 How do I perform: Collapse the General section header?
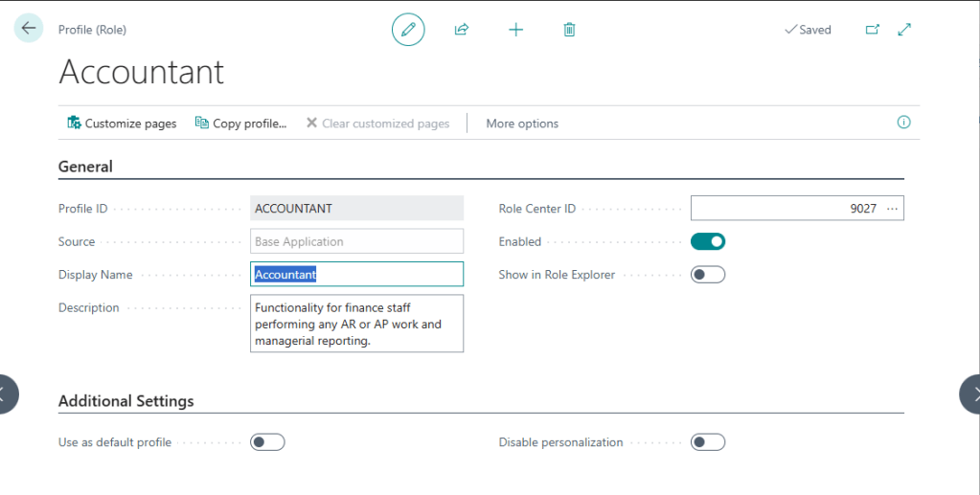click(86, 167)
